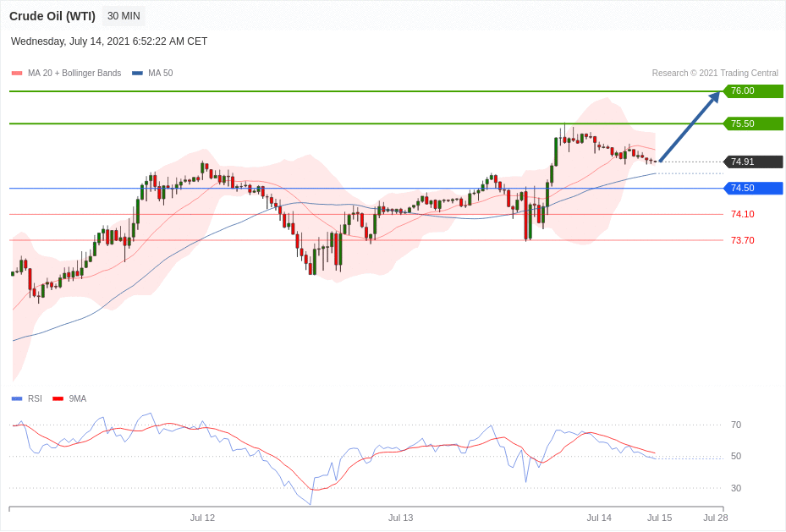Click the pink MA 20 legend swatch
The image size is (786, 532).
(x=17, y=74)
